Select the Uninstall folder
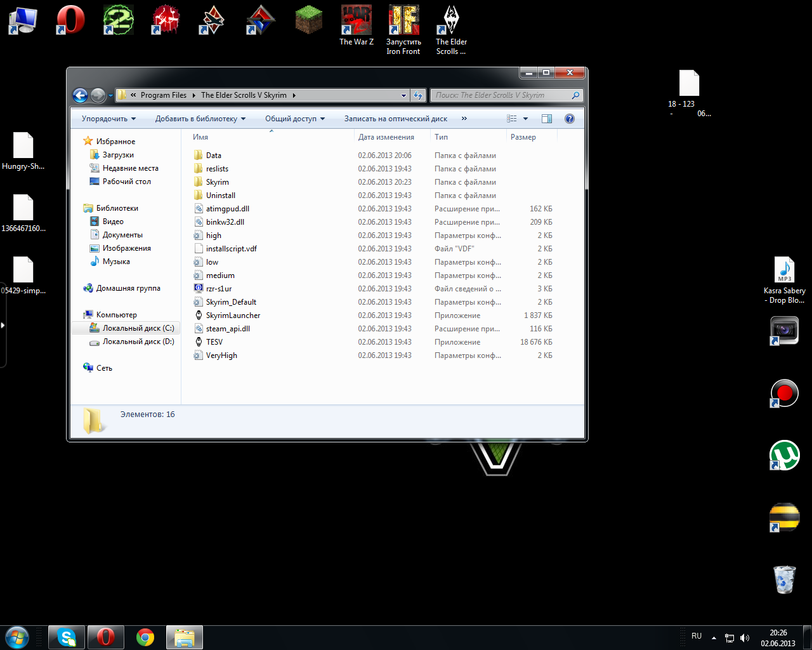 pyautogui.click(x=221, y=196)
